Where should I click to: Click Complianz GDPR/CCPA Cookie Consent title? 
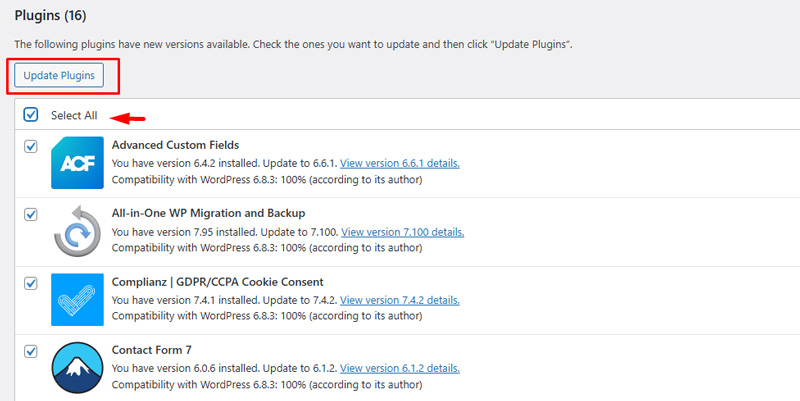point(217,282)
